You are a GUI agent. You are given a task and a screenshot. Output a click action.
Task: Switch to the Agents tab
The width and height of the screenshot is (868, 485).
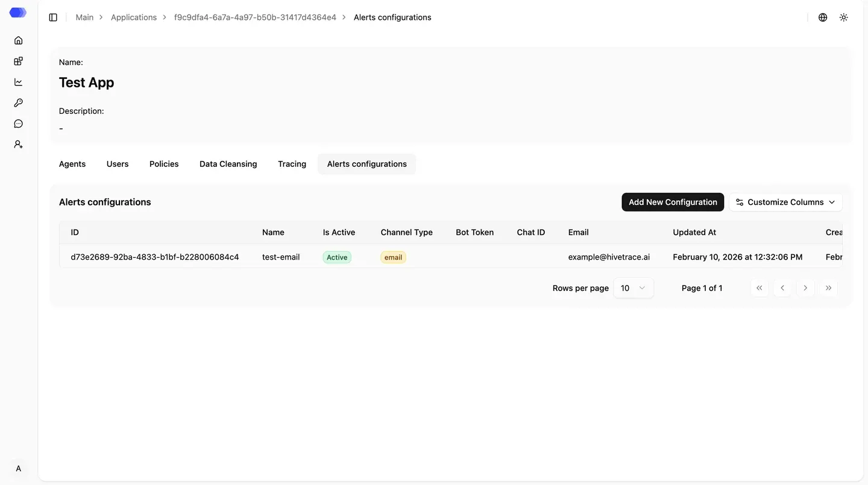click(x=72, y=164)
